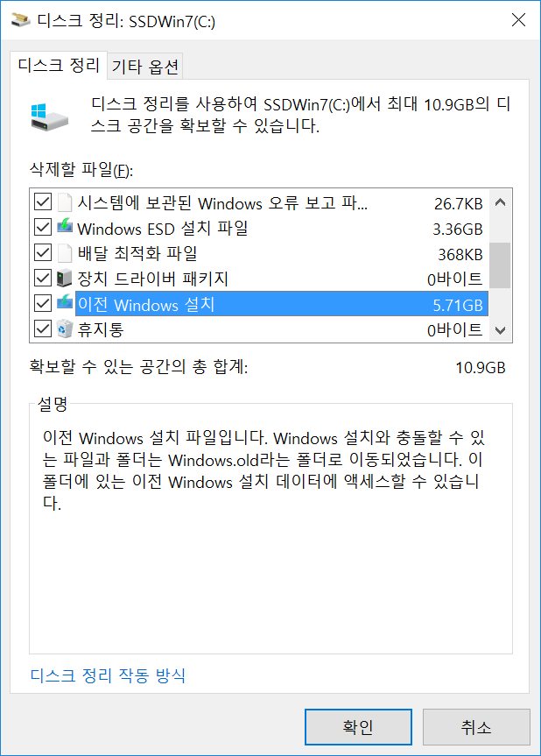Toggle the 배달 최적화 파일 checkbox
The image size is (541, 756).
pyautogui.click(x=43, y=252)
